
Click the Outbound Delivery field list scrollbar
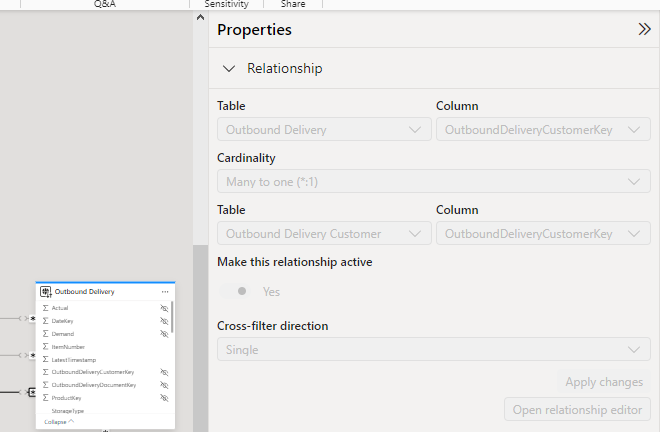(x=172, y=317)
